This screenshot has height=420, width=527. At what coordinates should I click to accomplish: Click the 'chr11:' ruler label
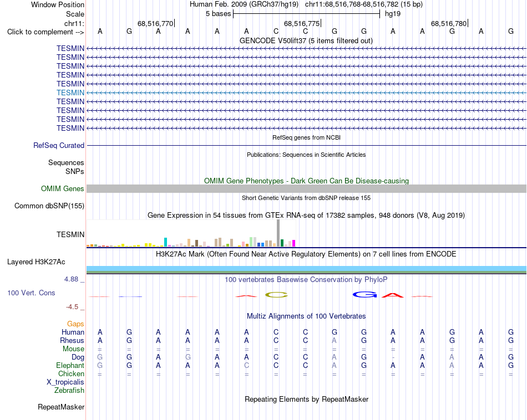(74, 23)
